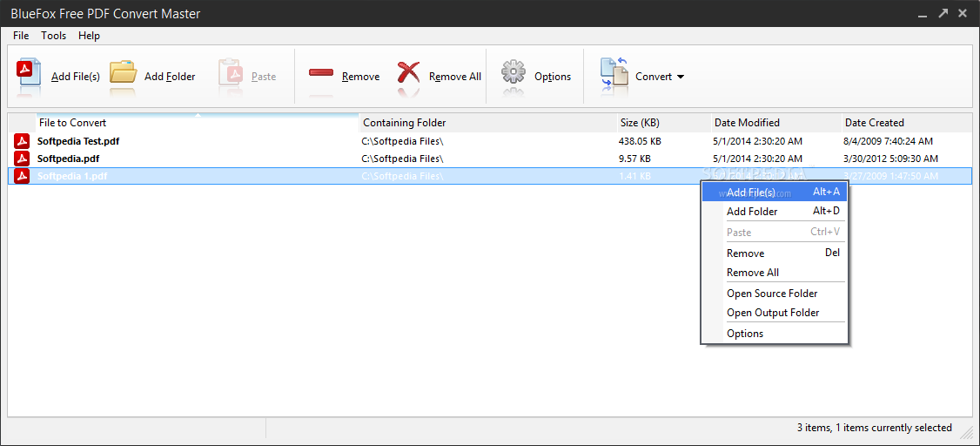Click the Convert toolbar label
980x446 pixels.
(x=654, y=77)
